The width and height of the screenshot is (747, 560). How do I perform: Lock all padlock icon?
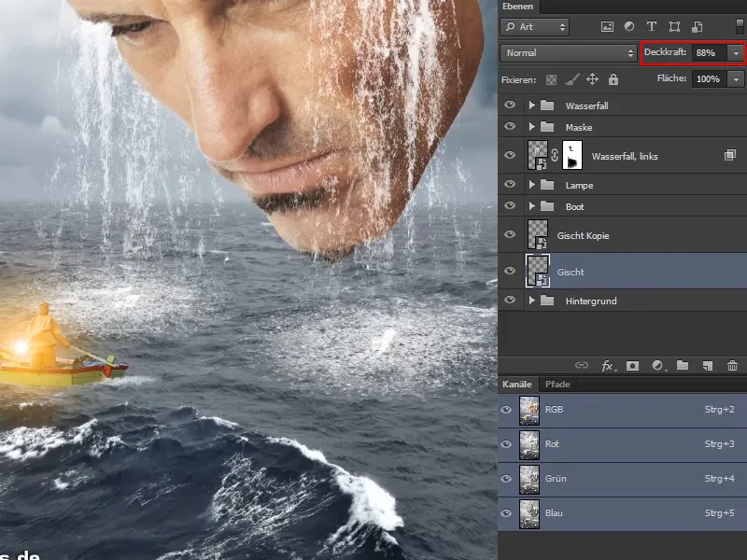(613, 79)
